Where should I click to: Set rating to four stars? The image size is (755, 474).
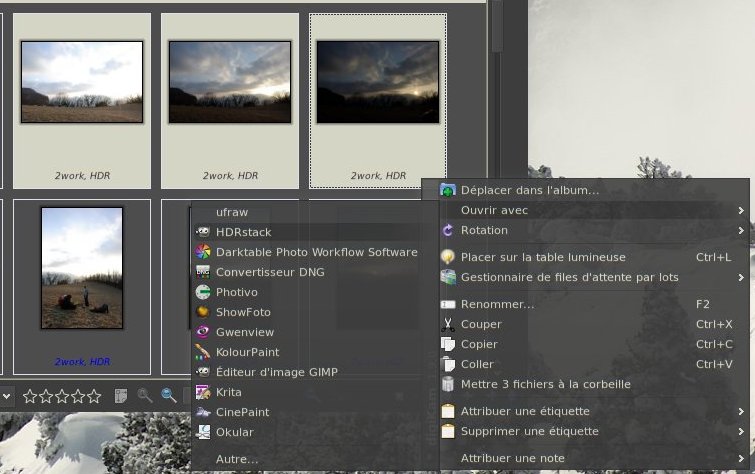point(78,396)
